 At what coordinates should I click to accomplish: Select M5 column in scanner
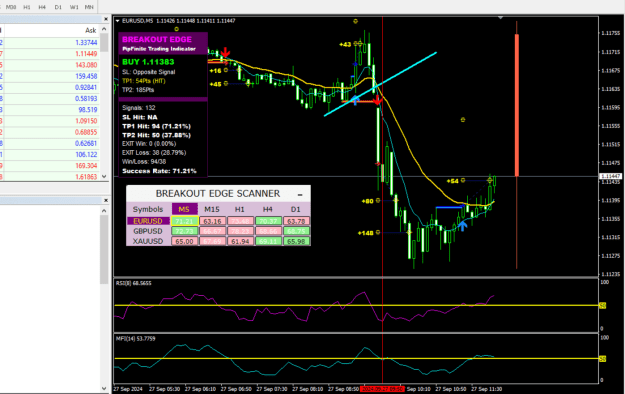point(184,209)
